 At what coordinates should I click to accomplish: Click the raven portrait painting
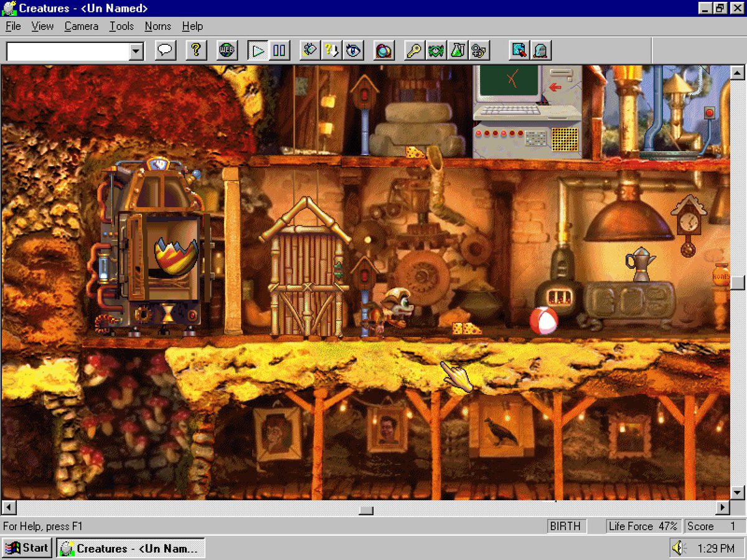coord(502,429)
